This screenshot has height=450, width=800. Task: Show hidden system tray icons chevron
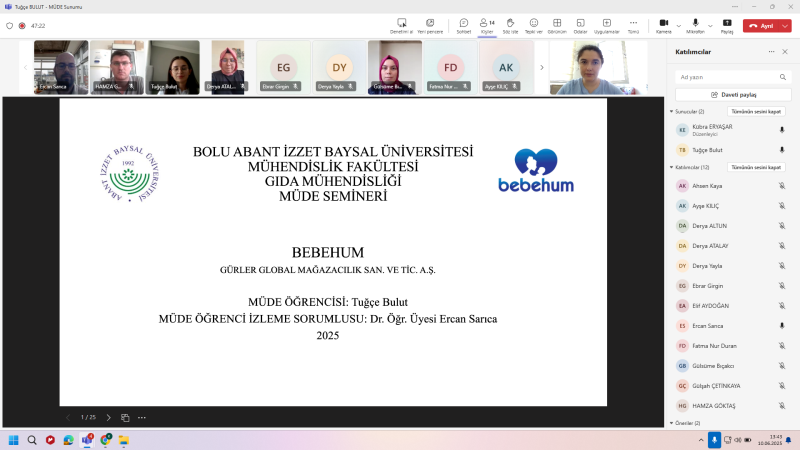701,440
